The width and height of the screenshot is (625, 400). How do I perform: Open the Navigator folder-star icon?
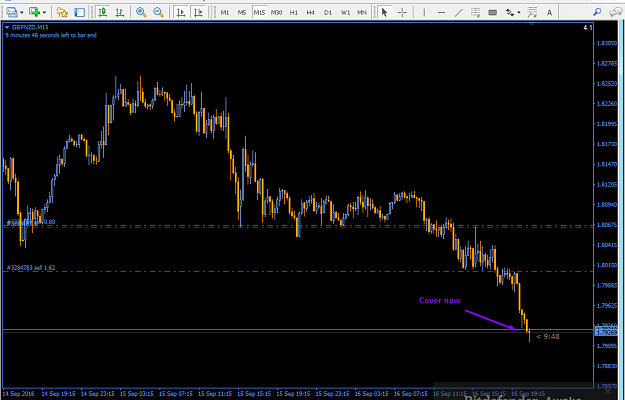(62, 12)
